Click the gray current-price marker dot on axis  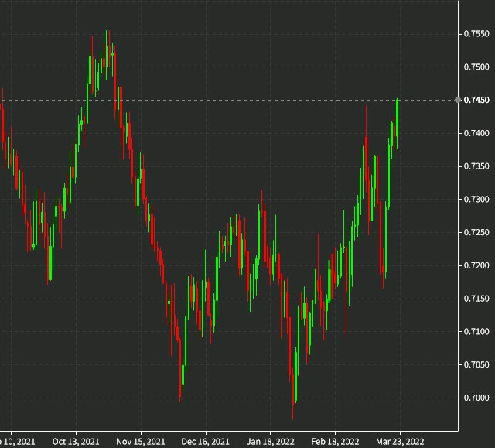[458, 100]
